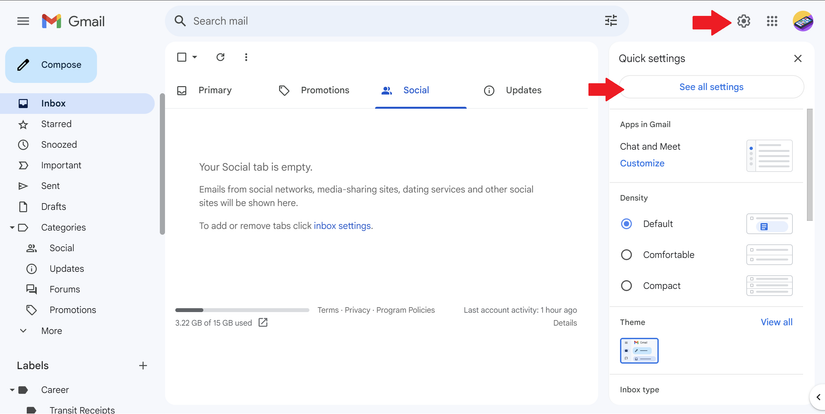Open the More three-dot toolbar menu
The image size is (825, 414).
(x=246, y=57)
